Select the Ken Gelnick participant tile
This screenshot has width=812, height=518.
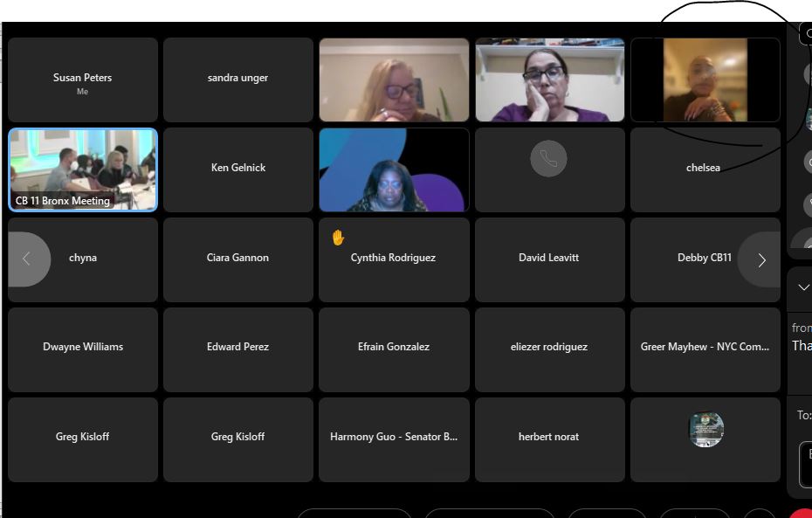[238, 168]
